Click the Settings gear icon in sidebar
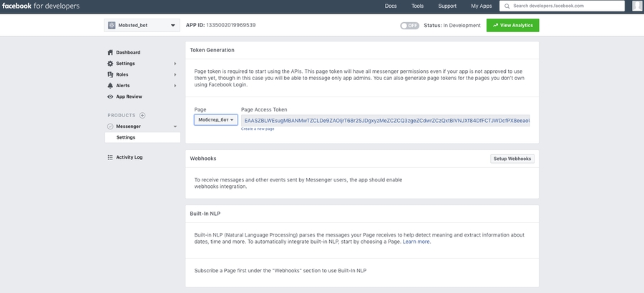 click(110, 64)
